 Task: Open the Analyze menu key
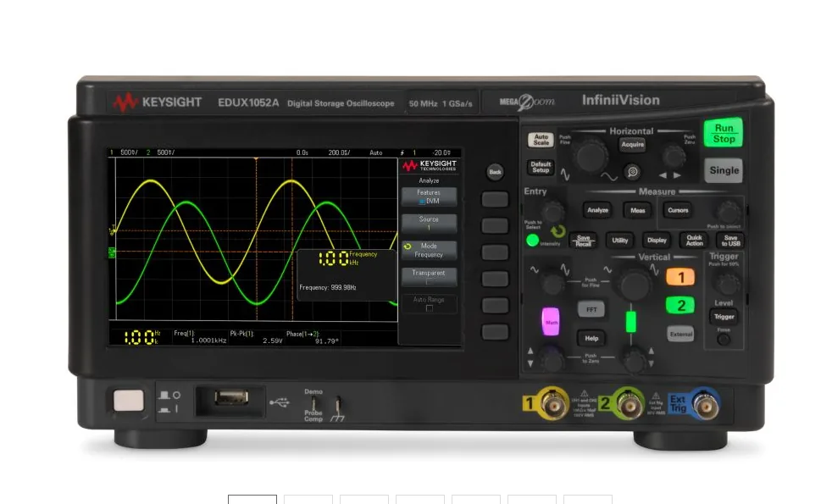pos(597,210)
